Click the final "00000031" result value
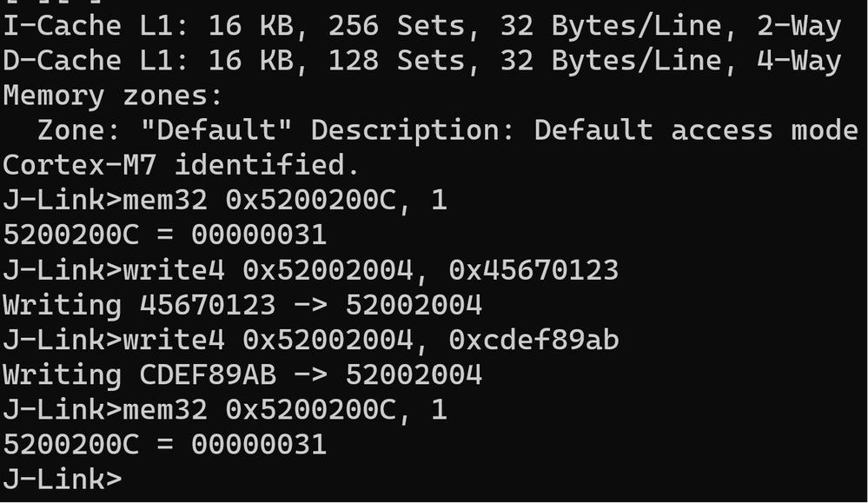 click(258, 444)
